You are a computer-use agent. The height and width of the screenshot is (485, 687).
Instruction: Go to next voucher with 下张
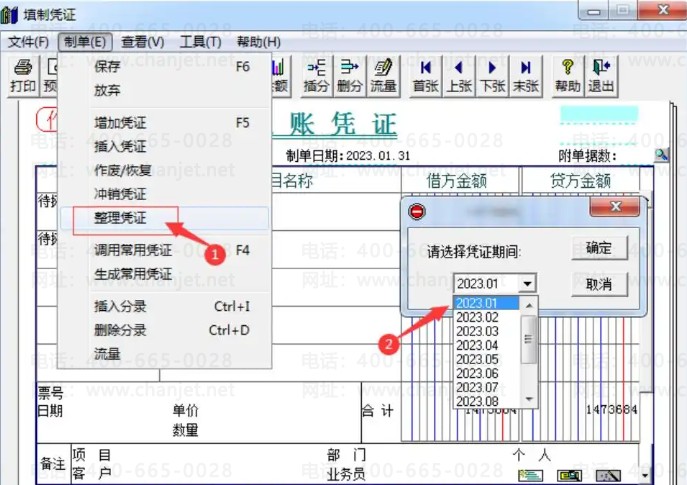click(x=492, y=76)
